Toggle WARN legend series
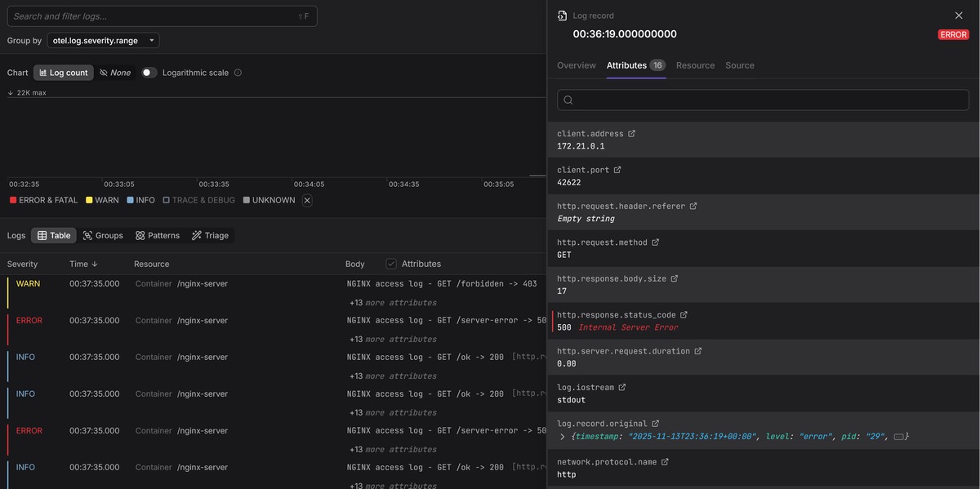Viewport: 980px width, 489px height. (102, 200)
